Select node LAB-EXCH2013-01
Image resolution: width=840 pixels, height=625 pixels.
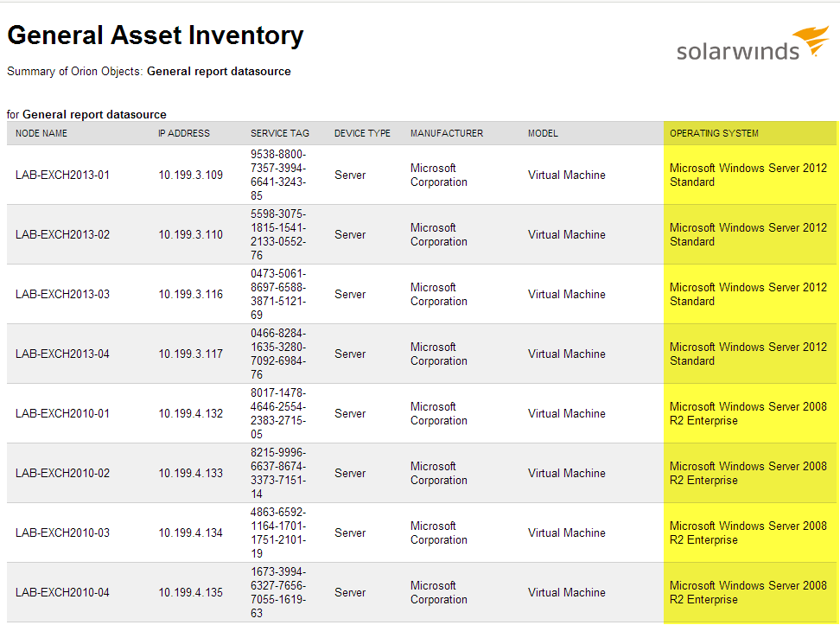point(62,175)
